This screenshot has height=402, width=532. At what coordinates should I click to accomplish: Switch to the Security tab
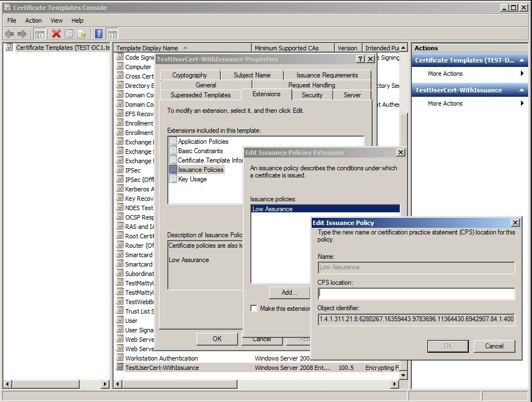point(312,95)
